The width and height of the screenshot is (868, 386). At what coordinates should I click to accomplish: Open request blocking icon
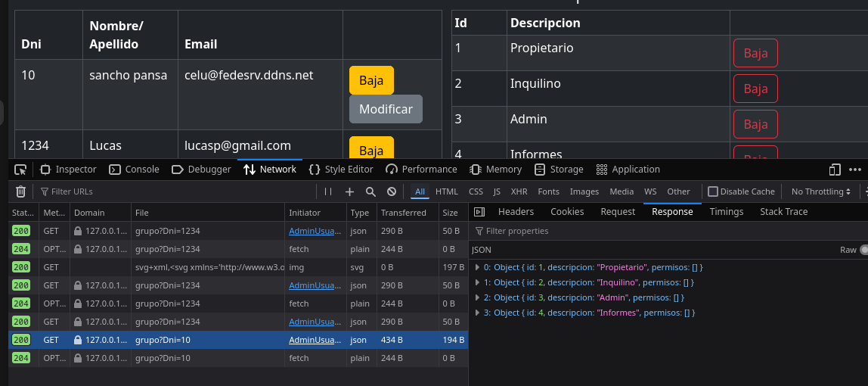[392, 192]
